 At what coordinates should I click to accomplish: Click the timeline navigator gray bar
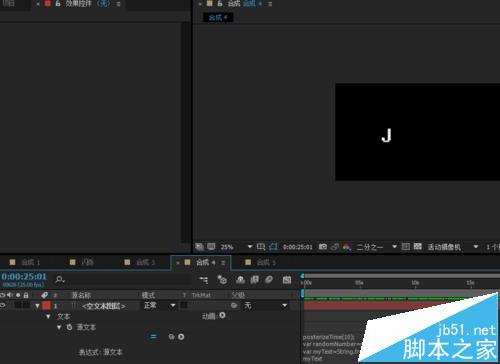click(402, 276)
